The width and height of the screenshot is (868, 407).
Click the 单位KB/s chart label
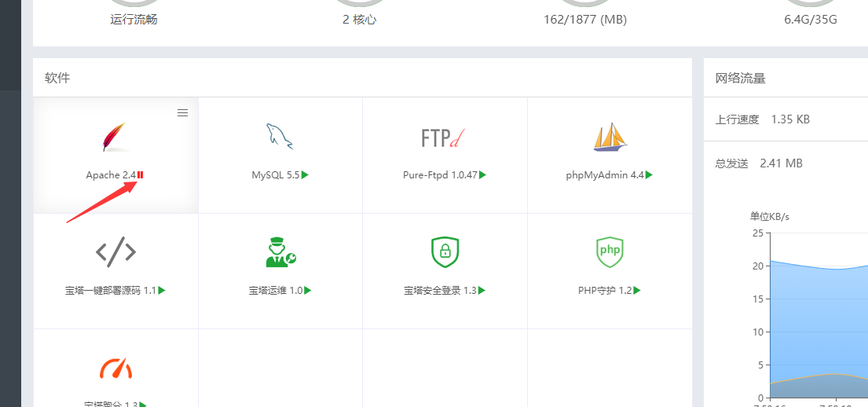[x=770, y=217]
